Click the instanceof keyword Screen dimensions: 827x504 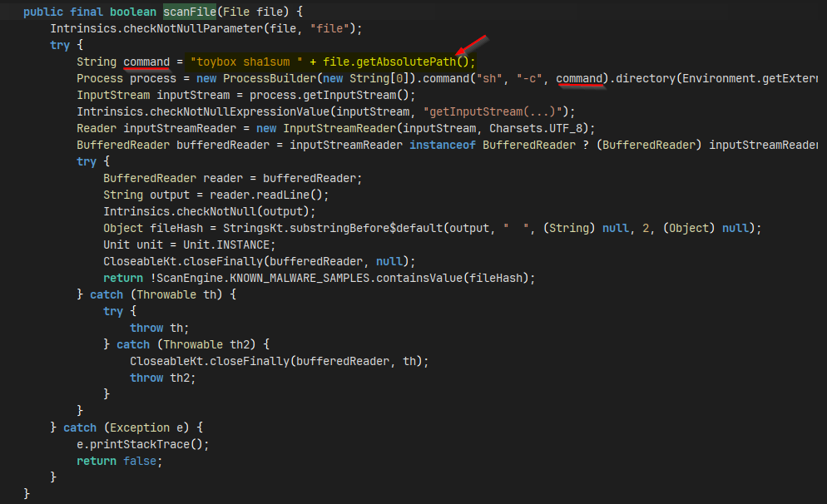tap(443, 145)
